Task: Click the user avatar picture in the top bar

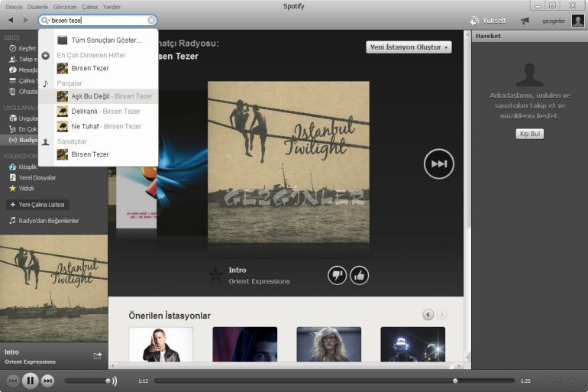Action: [x=577, y=21]
